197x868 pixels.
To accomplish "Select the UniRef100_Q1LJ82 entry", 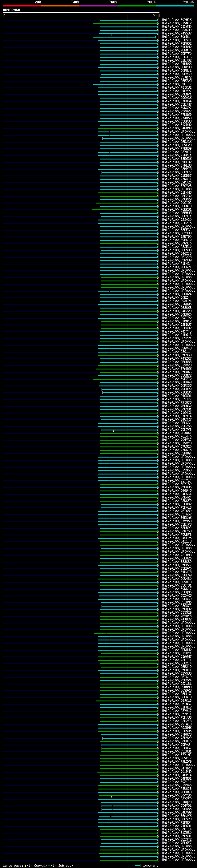I will (177, 60).
